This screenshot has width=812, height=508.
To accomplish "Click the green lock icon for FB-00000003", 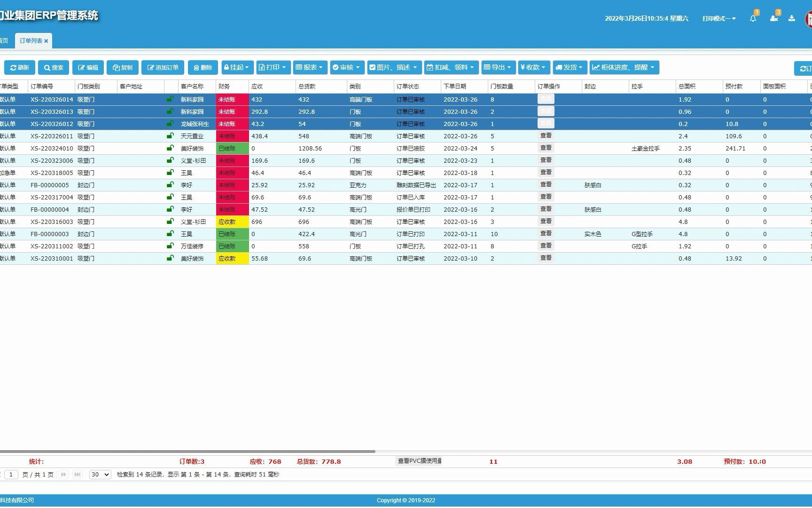I will 170,234.
